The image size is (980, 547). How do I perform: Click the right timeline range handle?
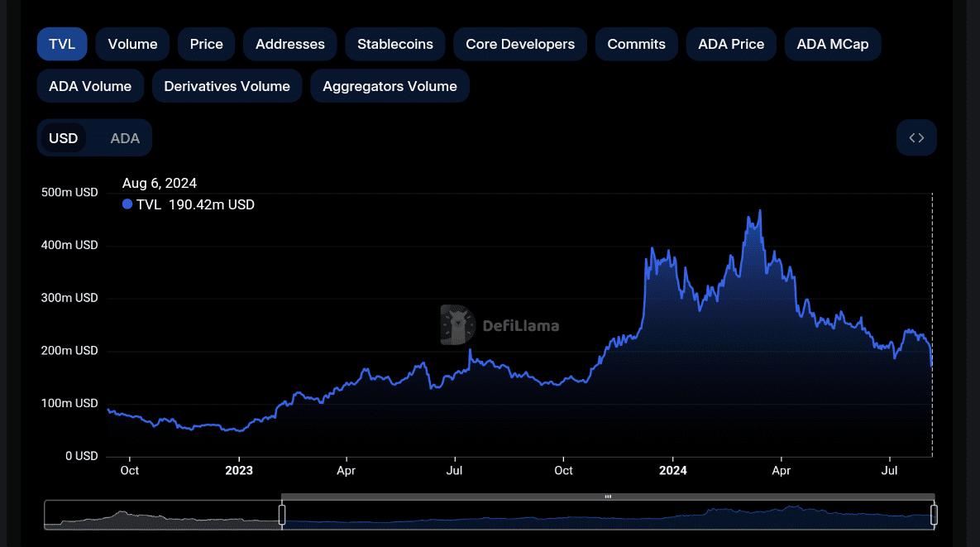(x=935, y=514)
